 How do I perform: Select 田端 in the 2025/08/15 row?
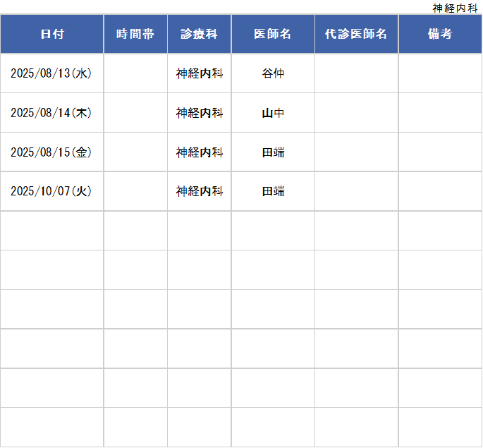[272, 152]
